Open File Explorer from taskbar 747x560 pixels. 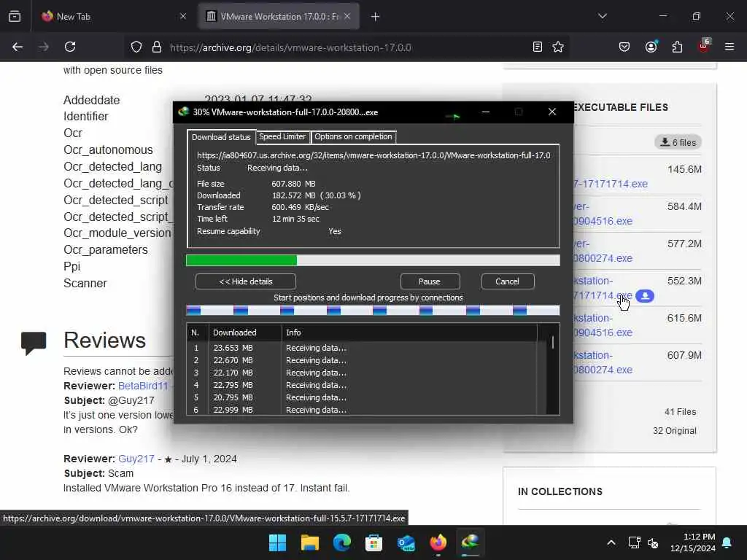309,542
